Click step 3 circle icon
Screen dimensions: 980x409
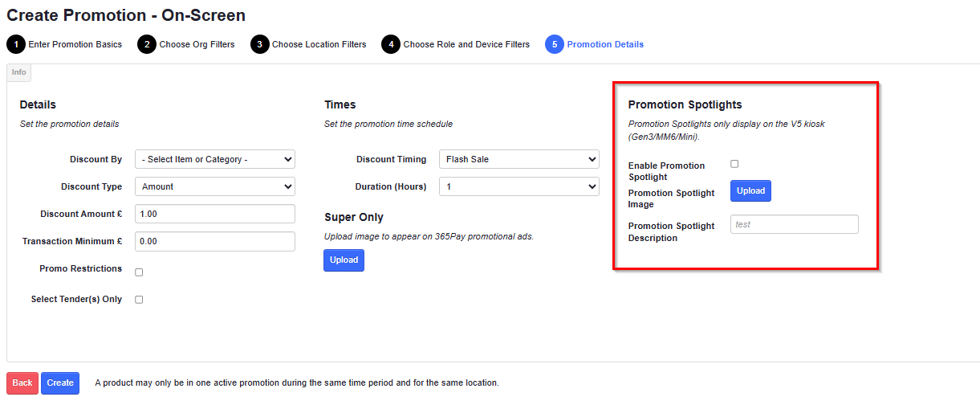[259, 44]
